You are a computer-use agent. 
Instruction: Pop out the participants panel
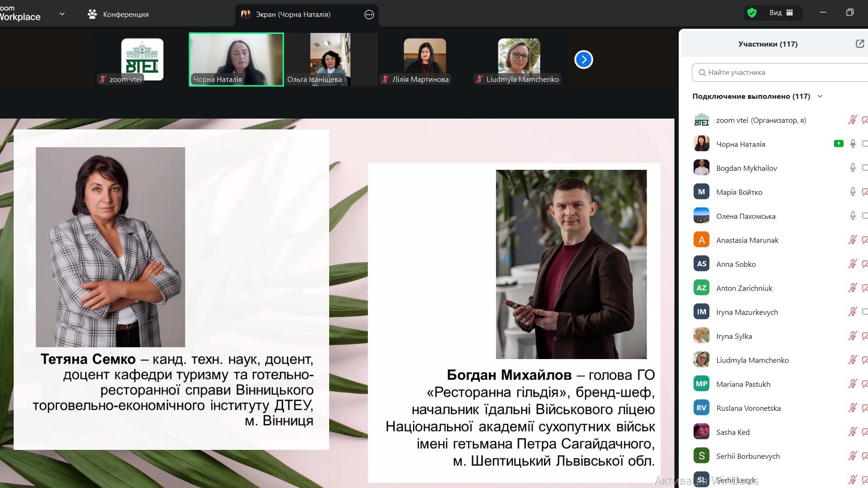coord(860,44)
